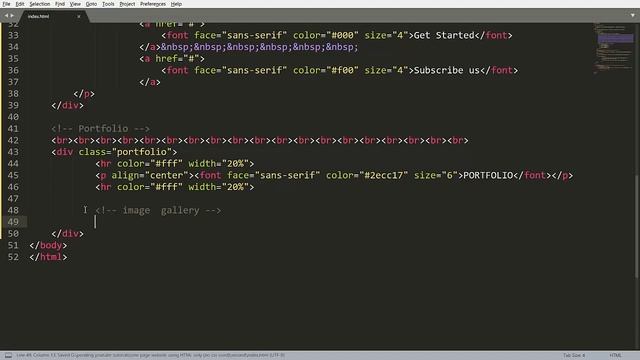
Task: Close the index.html tab
Action: 79,16
